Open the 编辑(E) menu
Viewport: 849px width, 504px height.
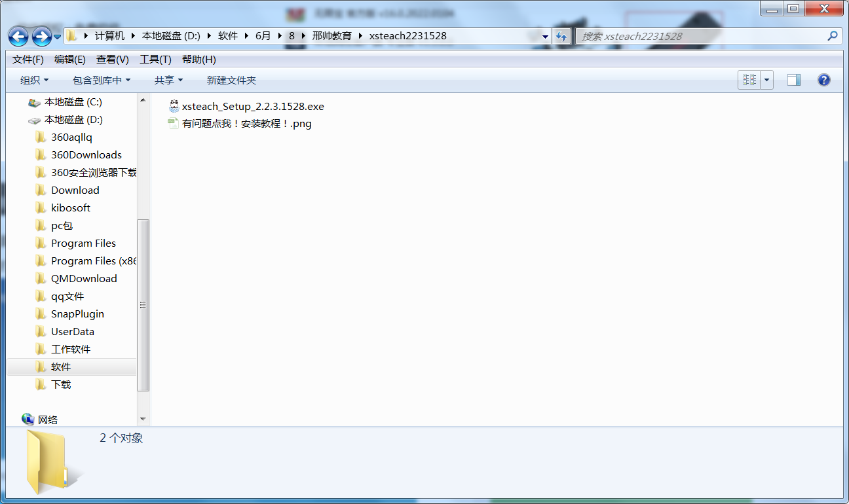click(x=69, y=59)
